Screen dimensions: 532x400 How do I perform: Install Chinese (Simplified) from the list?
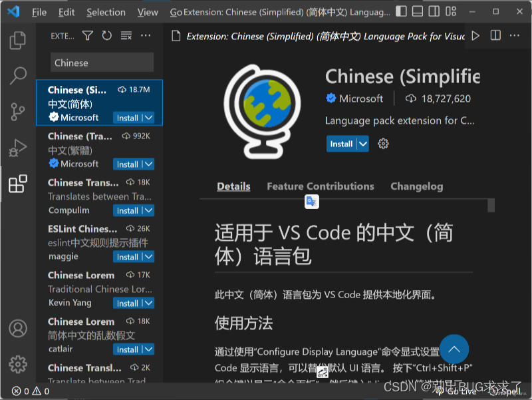tap(127, 118)
